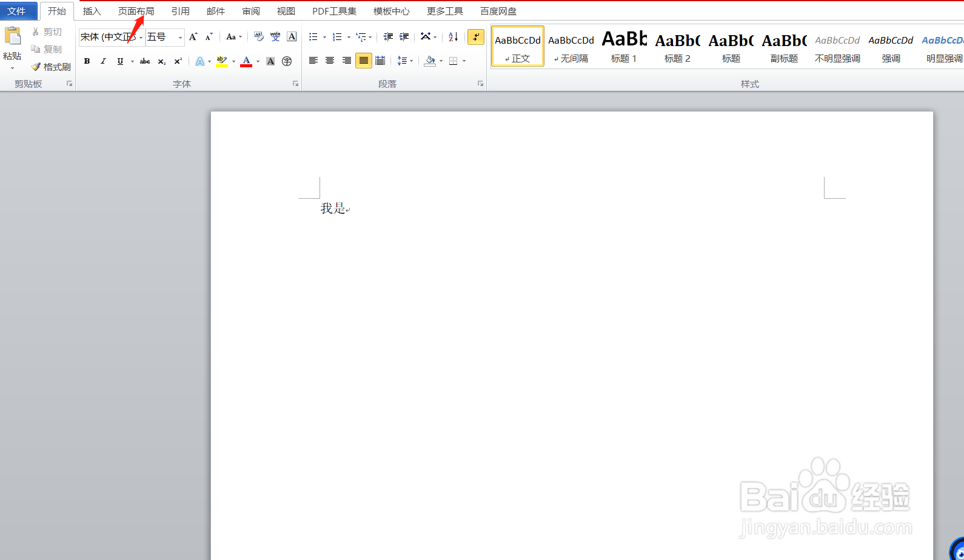Toggle the justify alignment button
Image resolution: width=964 pixels, height=560 pixels.
(363, 61)
